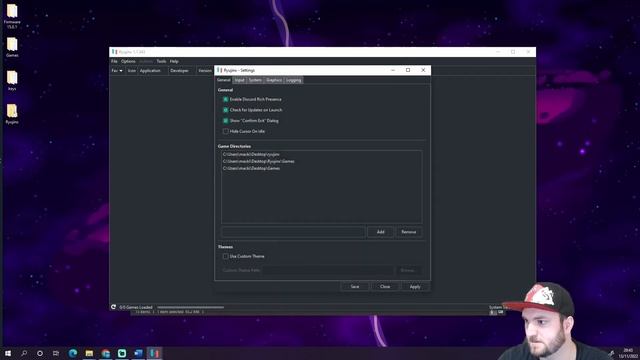The width and height of the screenshot is (640, 360).
Task: Click the teal app icon in taskbar
Action: [122, 353]
